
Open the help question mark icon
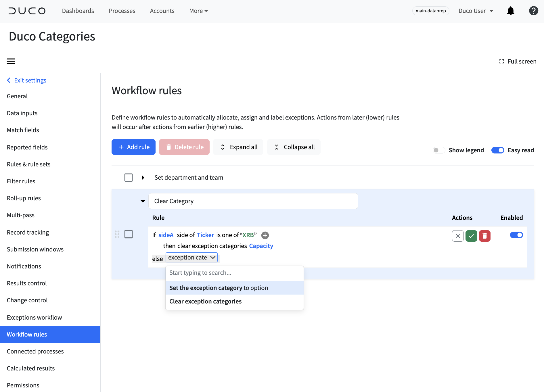click(534, 11)
